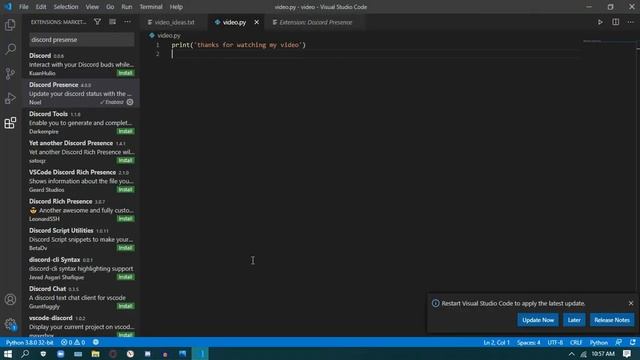This screenshot has height=360, width=640.
Task: Open the Selection menu
Action: 66,7
